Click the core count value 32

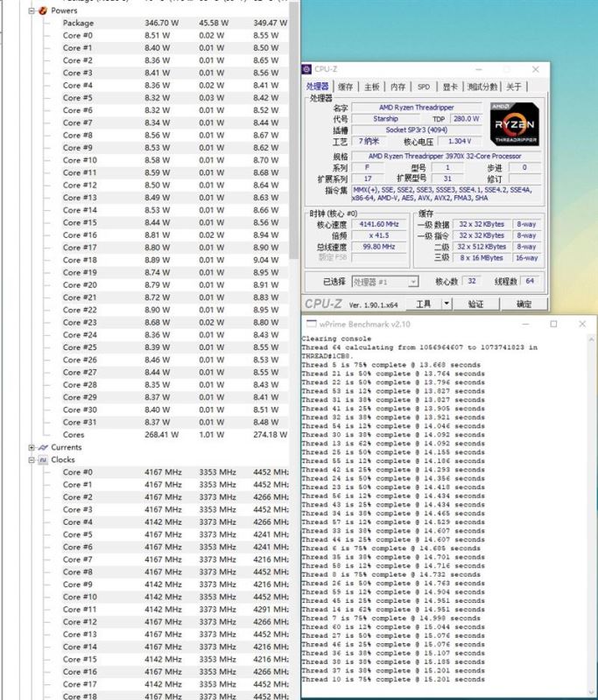[472, 281]
